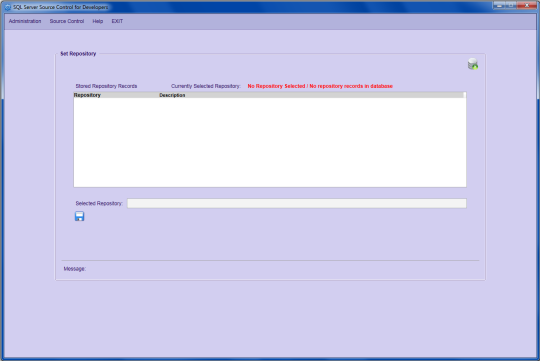Screen dimensions: 540x361
Task: Open the Help menu
Action: coord(98,21)
